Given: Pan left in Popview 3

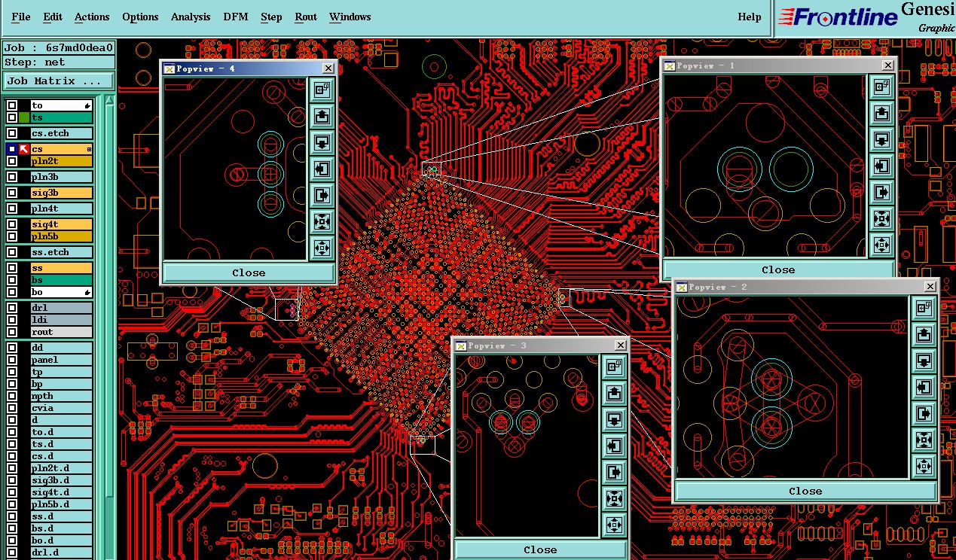Looking at the screenshot, I should 614,446.
